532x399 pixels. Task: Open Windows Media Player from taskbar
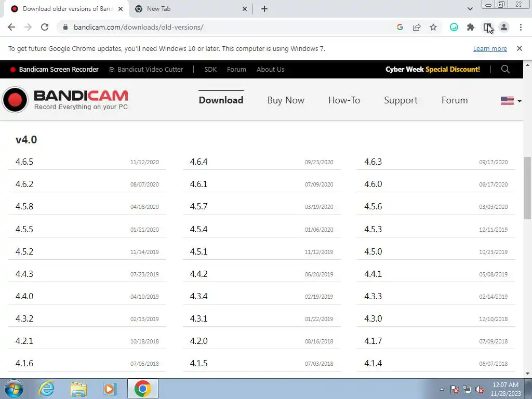click(x=110, y=389)
